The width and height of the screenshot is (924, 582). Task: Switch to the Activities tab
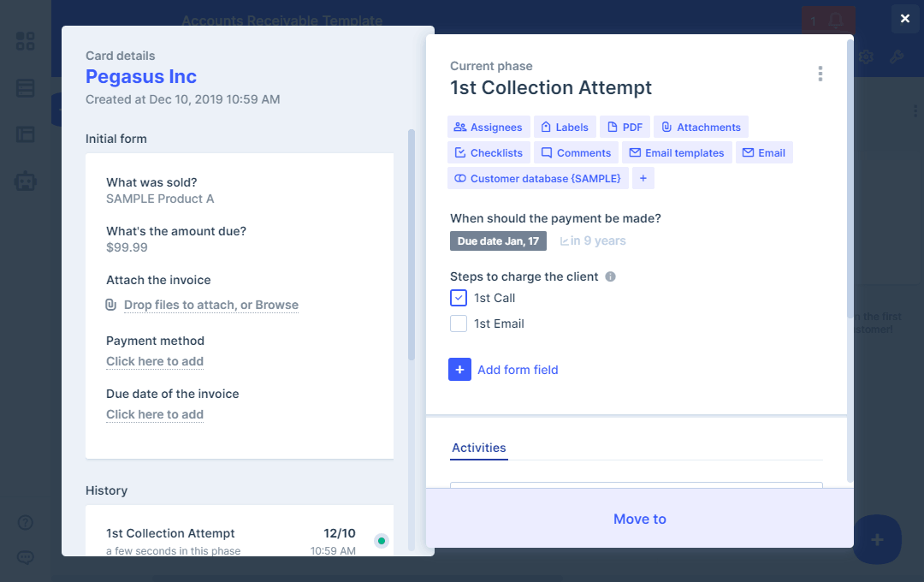(479, 448)
